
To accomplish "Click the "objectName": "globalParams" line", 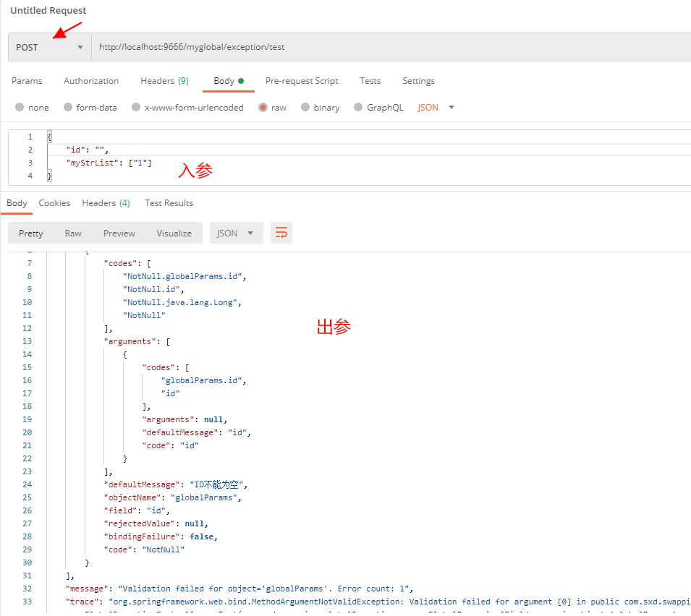I will coord(173,497).
